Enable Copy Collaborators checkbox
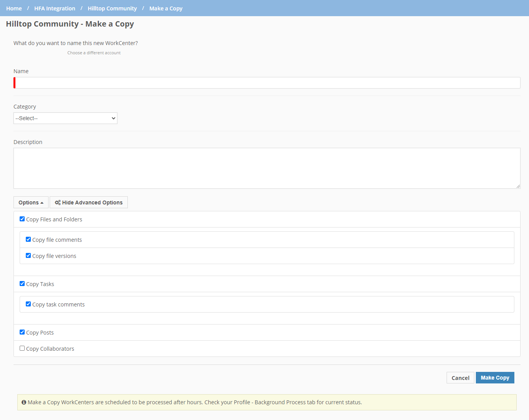The width and height of the screenshot is (529, 420). tap(22, 348)
